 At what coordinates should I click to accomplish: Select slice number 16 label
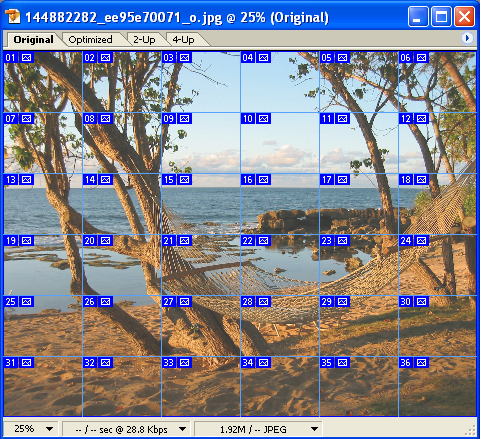tap(248, 180)
